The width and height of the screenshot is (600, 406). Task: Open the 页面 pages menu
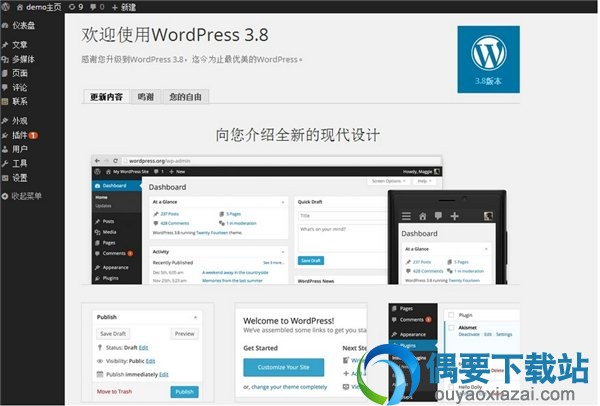click(20, 73)
